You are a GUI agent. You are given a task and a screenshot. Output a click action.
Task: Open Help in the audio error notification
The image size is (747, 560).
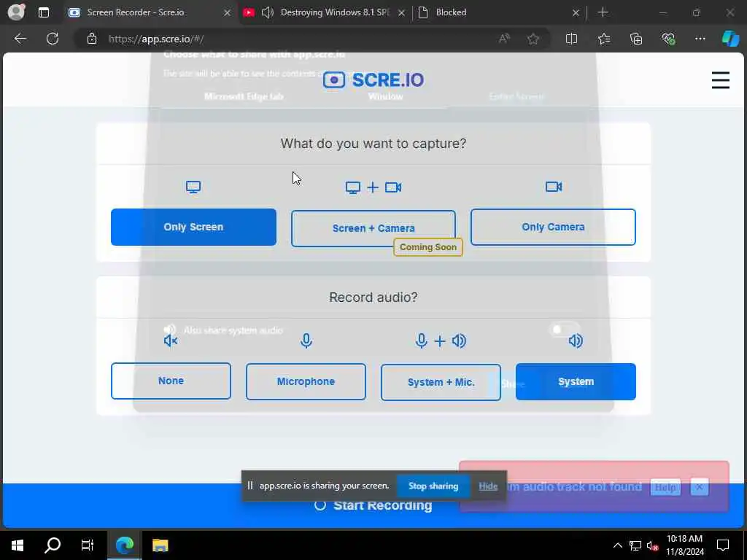pyautogui.click(x=665, y=487)
